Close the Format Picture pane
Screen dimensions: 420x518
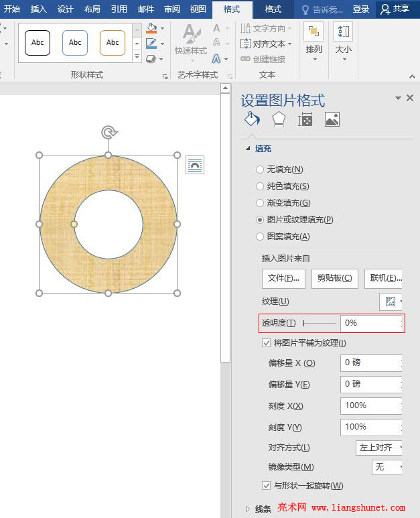pos(410,98)
